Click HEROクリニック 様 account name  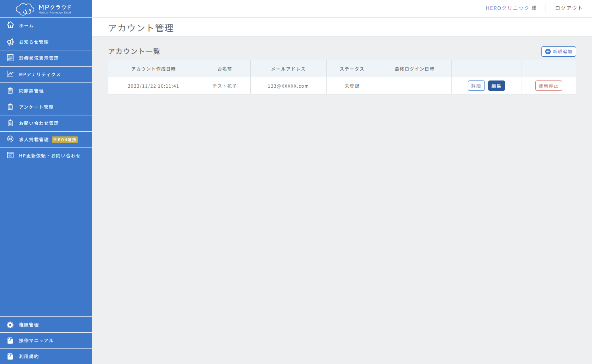(511, 8)
